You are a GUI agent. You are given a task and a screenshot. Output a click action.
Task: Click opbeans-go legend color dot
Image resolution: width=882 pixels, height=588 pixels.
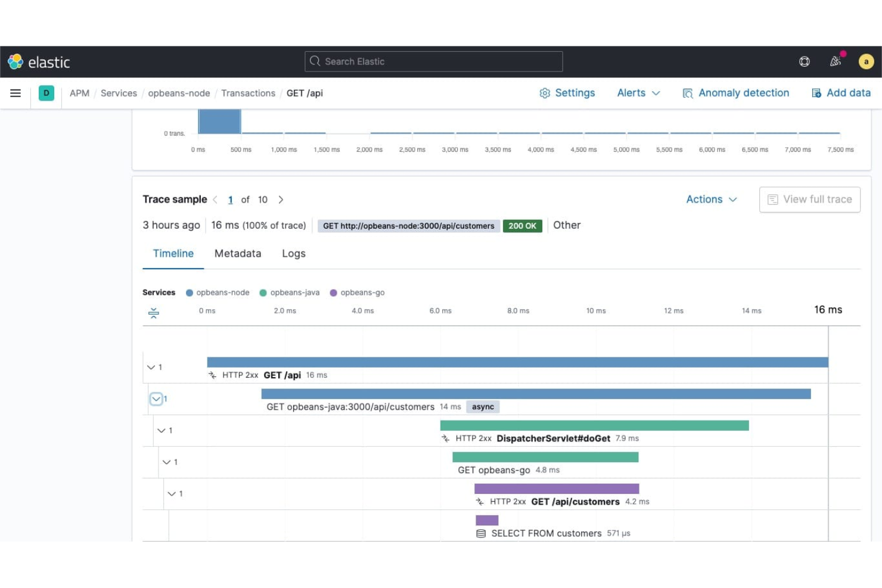(334, 293)
